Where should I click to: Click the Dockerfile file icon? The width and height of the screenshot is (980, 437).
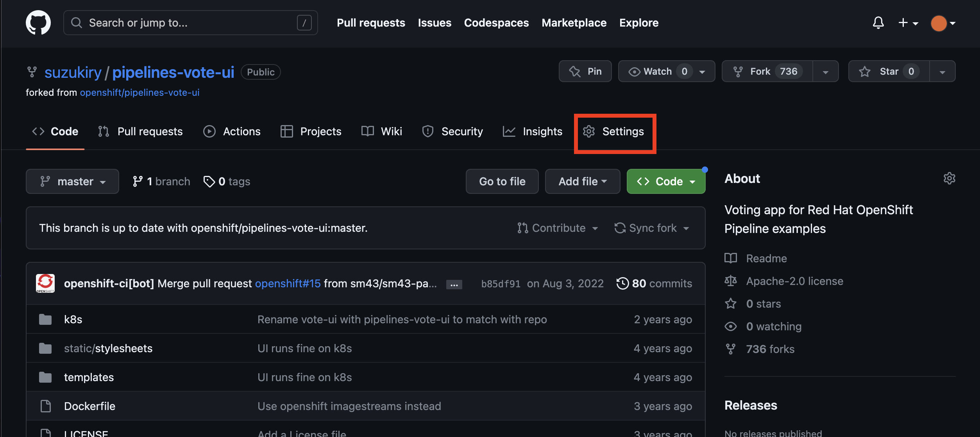(x=46, y=406)
